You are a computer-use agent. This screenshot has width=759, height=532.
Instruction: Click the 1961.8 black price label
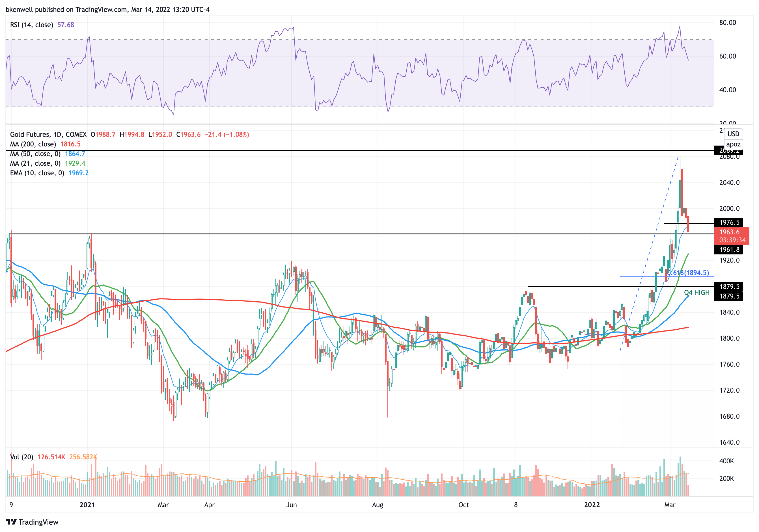(729, 250)
